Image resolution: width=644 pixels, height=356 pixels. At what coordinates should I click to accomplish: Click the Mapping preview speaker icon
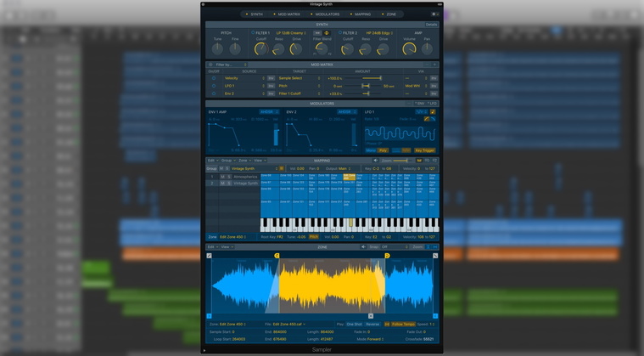[375, 161]
